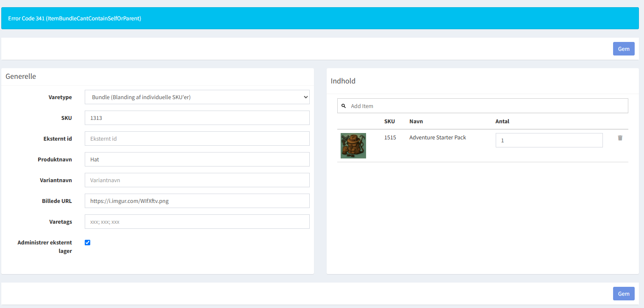Click the Variantnavn input field

pyautogui.click(x=197, y=180)
